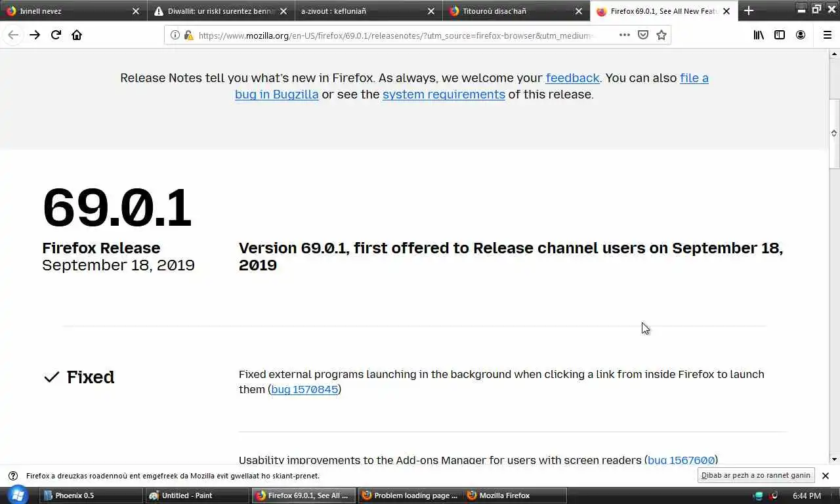This screenshot has width=840, height=504.
Task: Click the padlock connection security icon
Action: 188,35
